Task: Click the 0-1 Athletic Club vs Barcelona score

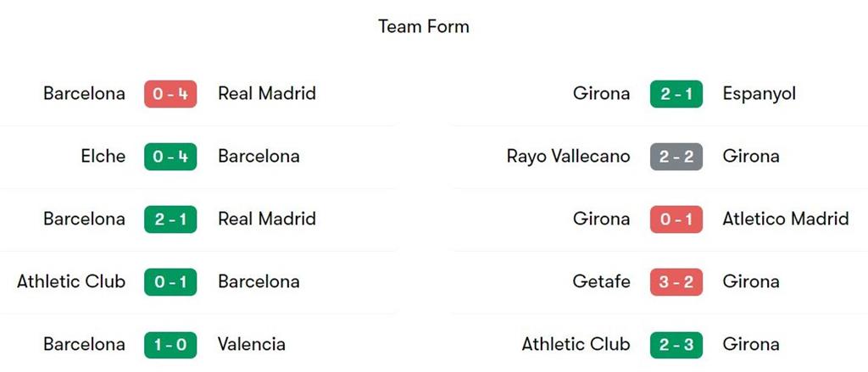Action: (x=170, y=282)
